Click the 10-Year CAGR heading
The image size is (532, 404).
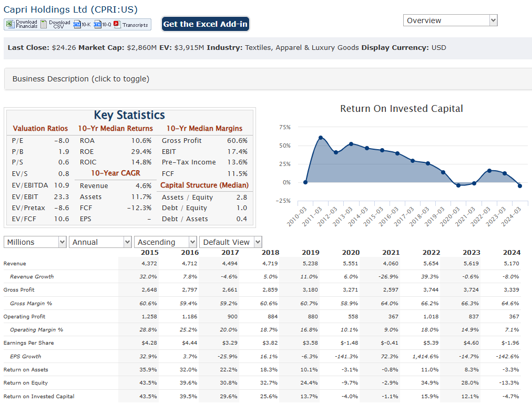[115, 173]
